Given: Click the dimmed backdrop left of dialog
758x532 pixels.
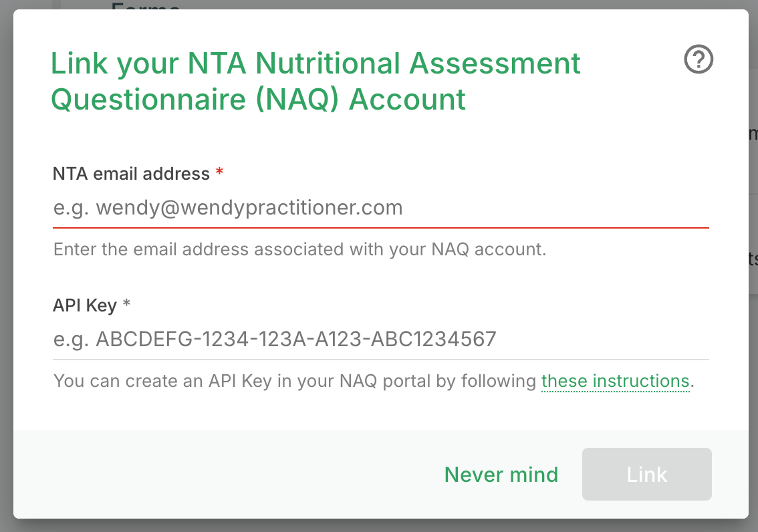Looking at the screenshot, I should click(x=6, y=267).
